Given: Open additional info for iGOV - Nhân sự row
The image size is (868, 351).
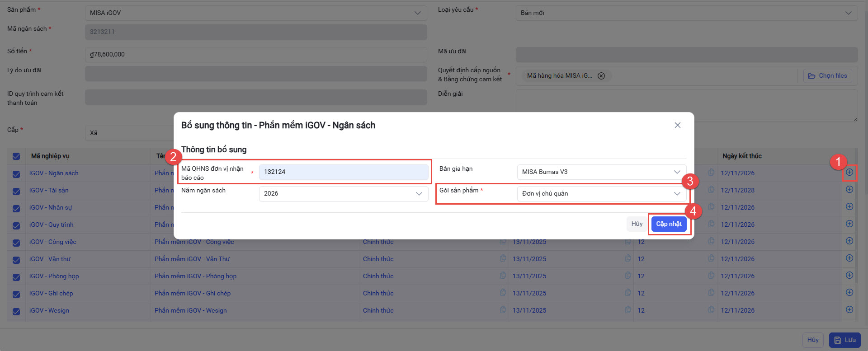Looking at the screenshot, I should (x=849, y=206).
